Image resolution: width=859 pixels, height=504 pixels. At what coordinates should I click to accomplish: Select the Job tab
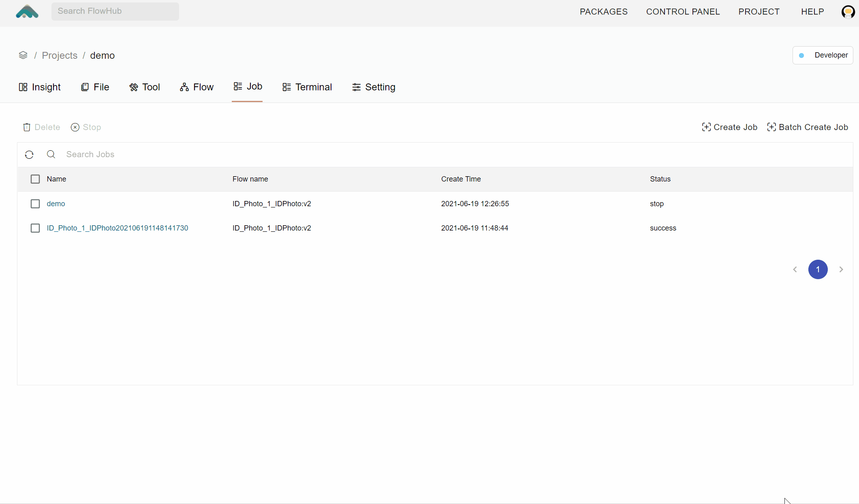(248, 87)
